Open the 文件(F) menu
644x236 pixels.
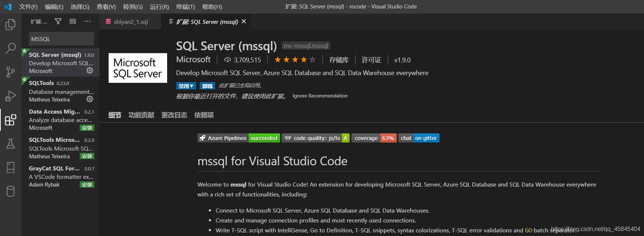pyautogui.click(x=28, y=7)
